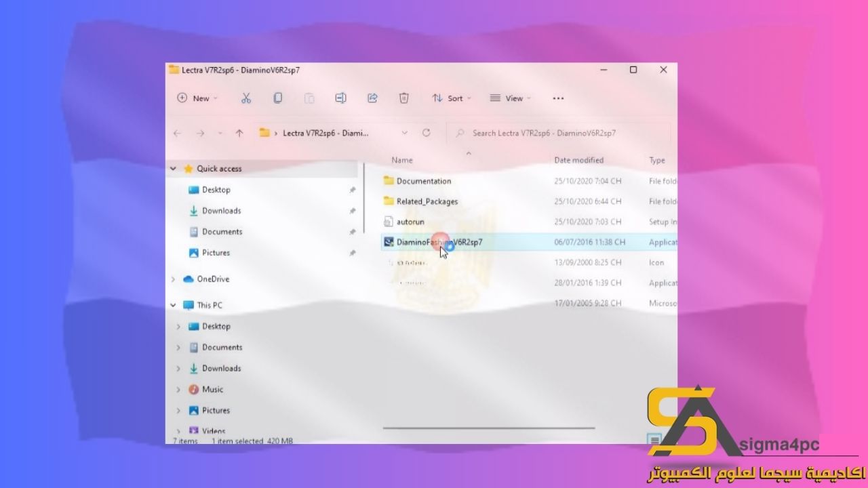Click date 25/10/2020 7:04 CH
The width and height of the screenshot is (868, 488).
point(587,181)
